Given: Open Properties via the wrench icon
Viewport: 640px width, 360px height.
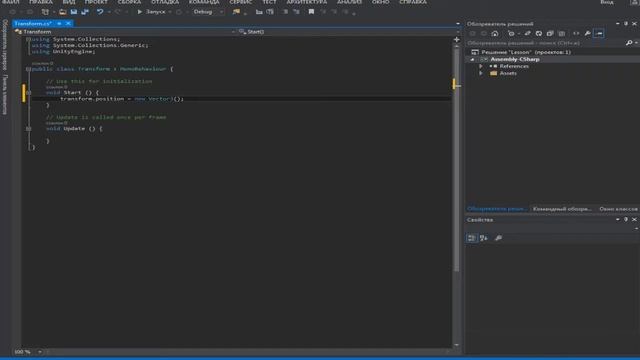Looking at the screenshot, I should 587,33.
